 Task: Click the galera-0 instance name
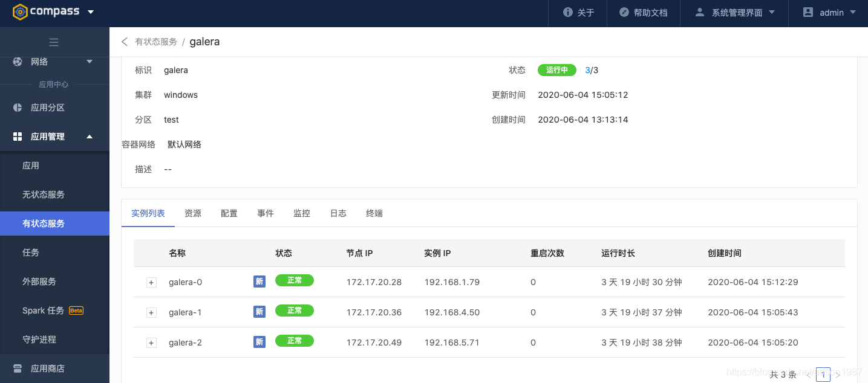pyautogui.click(x=186, y=282)
